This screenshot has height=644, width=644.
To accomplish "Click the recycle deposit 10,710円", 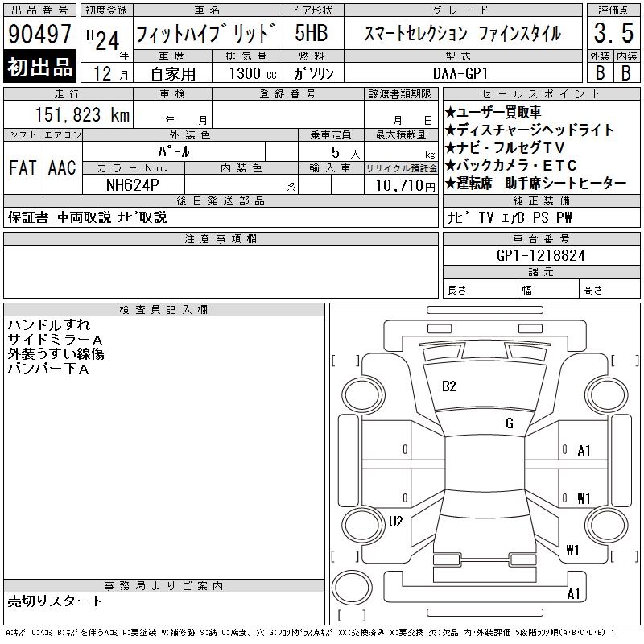I will pyautogui.click(x=406, y=185).
